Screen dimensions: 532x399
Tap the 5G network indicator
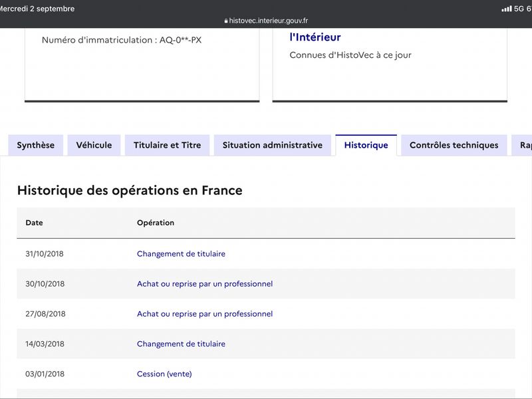tap(519, 9)
